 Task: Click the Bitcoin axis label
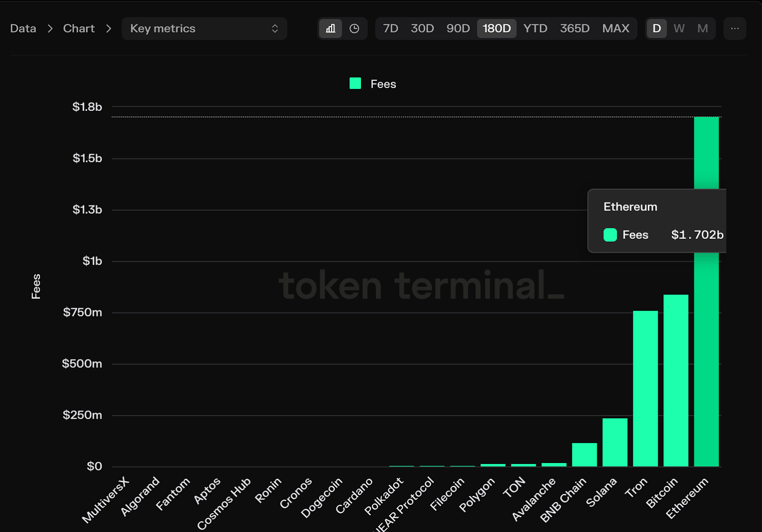coord(662,493)
